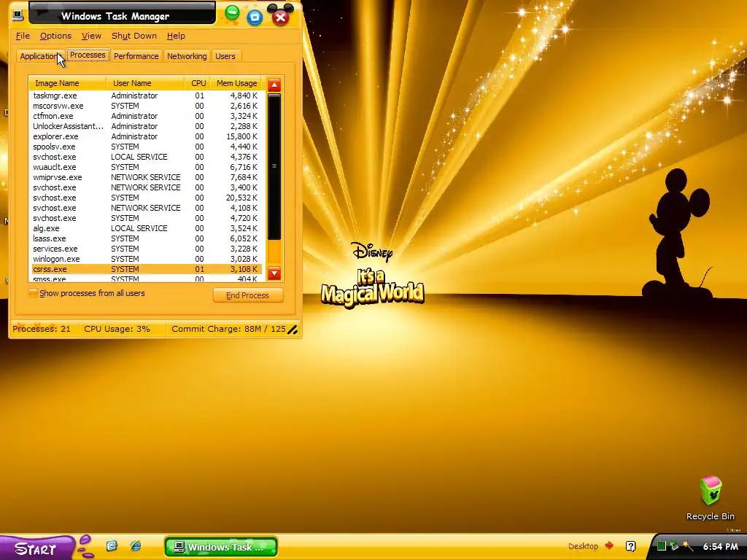Select mscorsvw.exe process row
The image size is (747, 560).
tap(146, 106)
